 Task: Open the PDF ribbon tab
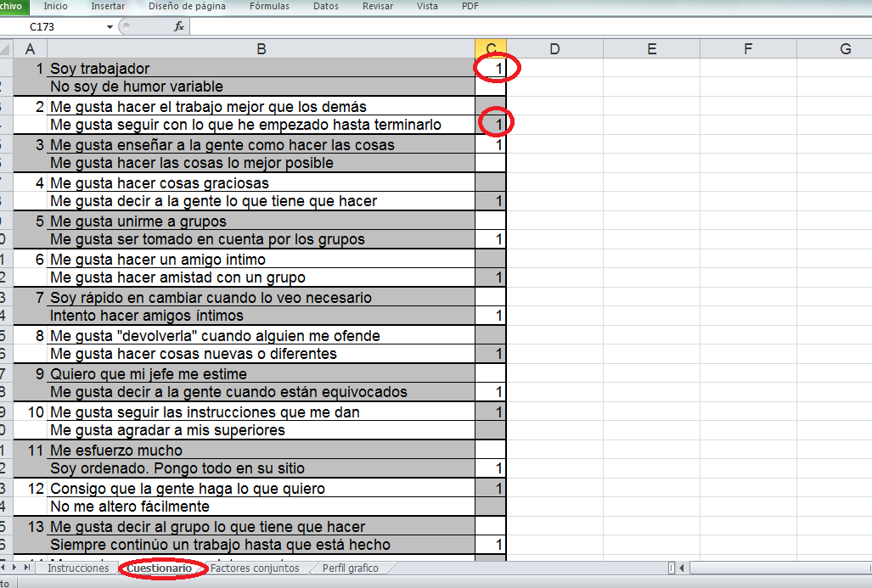(x=470, y=6)
